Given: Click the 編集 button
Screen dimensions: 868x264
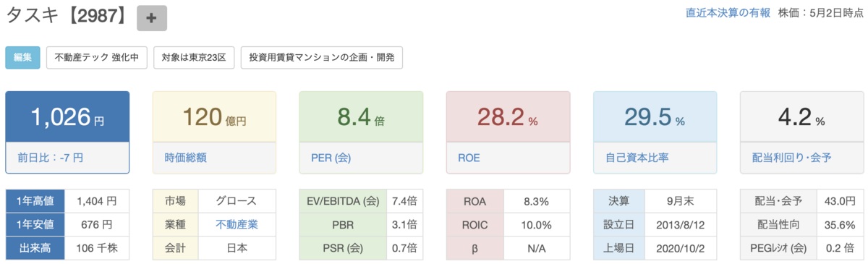Looking at the screenshot, I should [22, 58].
